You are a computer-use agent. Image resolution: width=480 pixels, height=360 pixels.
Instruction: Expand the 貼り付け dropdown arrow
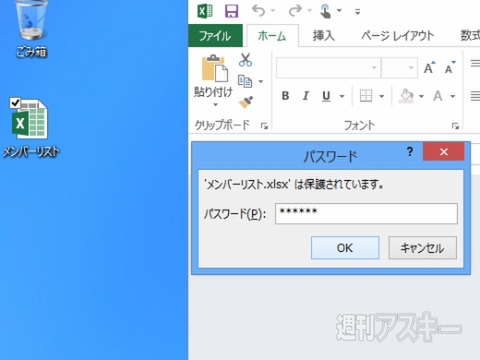coord(215,105)
